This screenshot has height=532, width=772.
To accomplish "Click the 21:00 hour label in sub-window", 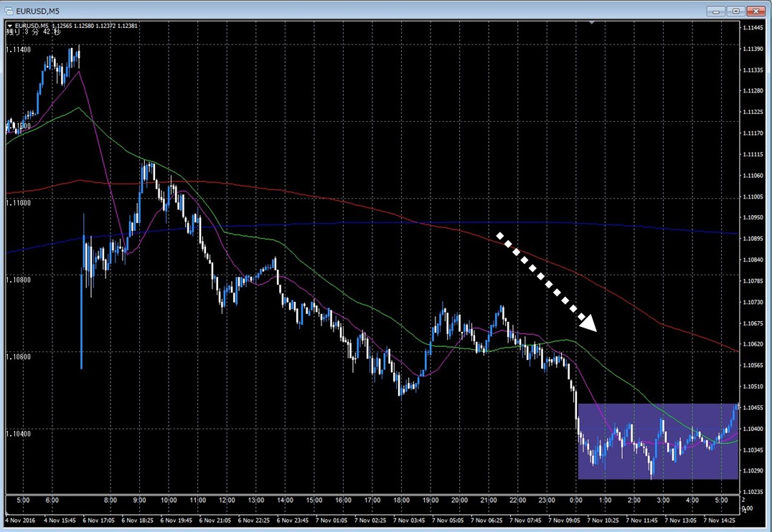I will 489,500.
